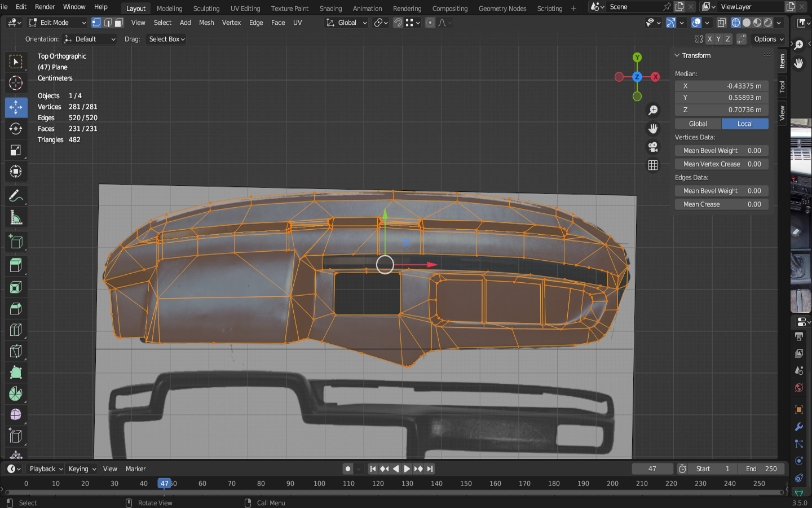
Task: Toggle snapping magnet in header
Action: pos(398,23)
